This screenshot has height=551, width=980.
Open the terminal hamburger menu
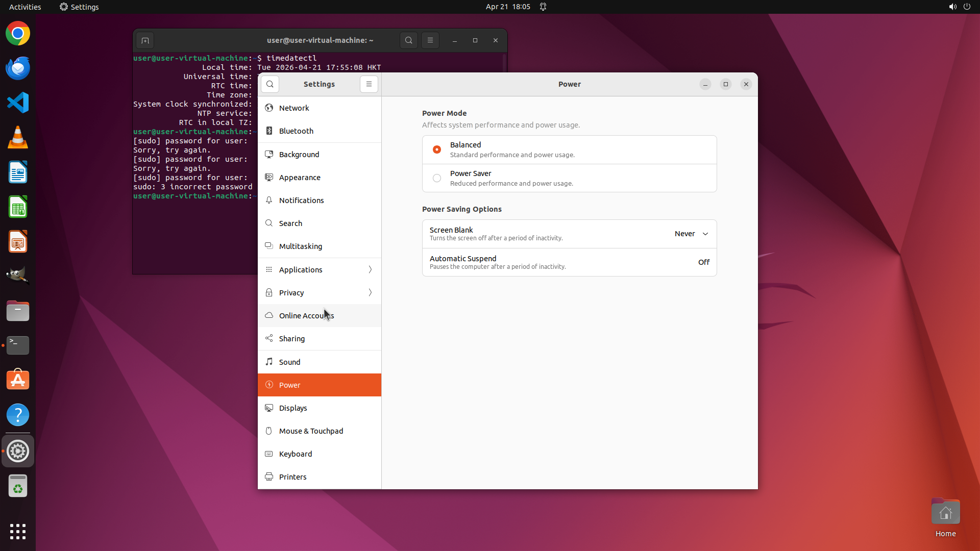pyautogui.click(x=430, y=40)
